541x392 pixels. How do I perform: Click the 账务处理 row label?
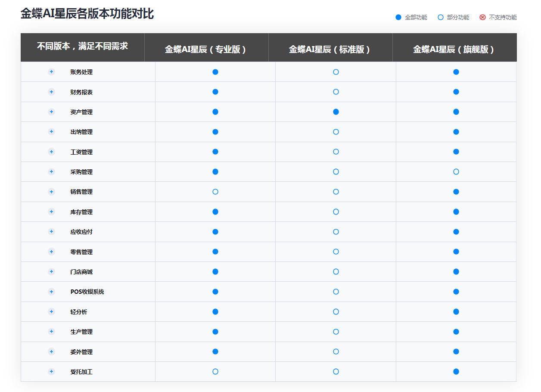coord(81,72)
